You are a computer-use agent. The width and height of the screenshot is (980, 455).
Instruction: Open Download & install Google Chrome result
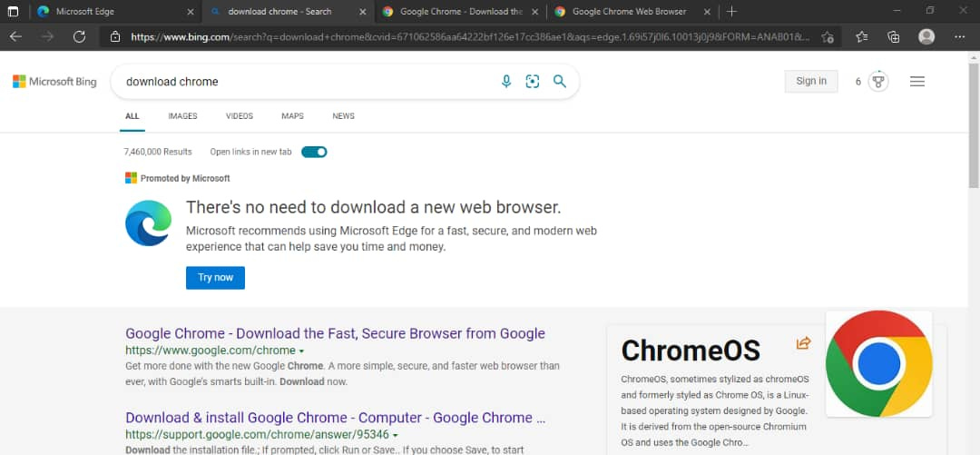[x=336, y=418]
